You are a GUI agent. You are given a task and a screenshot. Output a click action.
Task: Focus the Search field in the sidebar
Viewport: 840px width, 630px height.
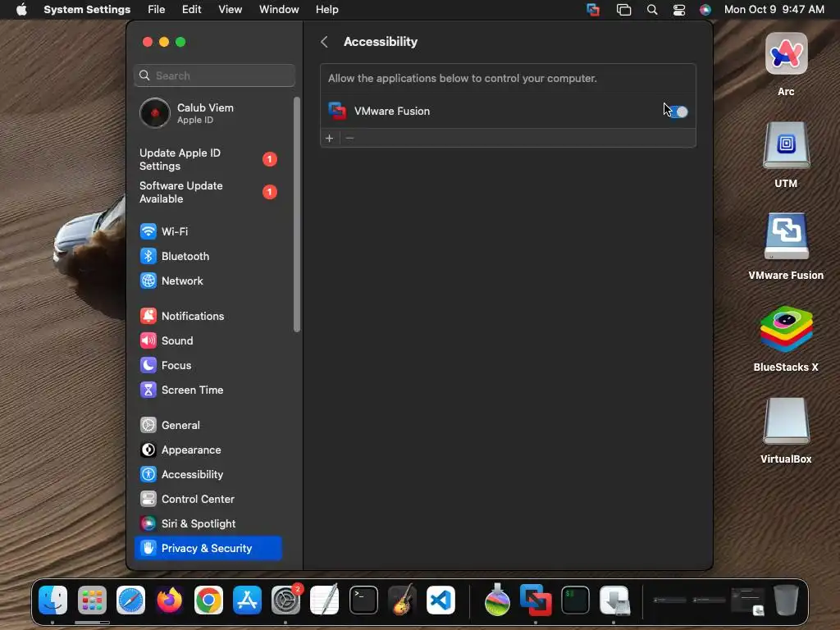coord(214,75)
